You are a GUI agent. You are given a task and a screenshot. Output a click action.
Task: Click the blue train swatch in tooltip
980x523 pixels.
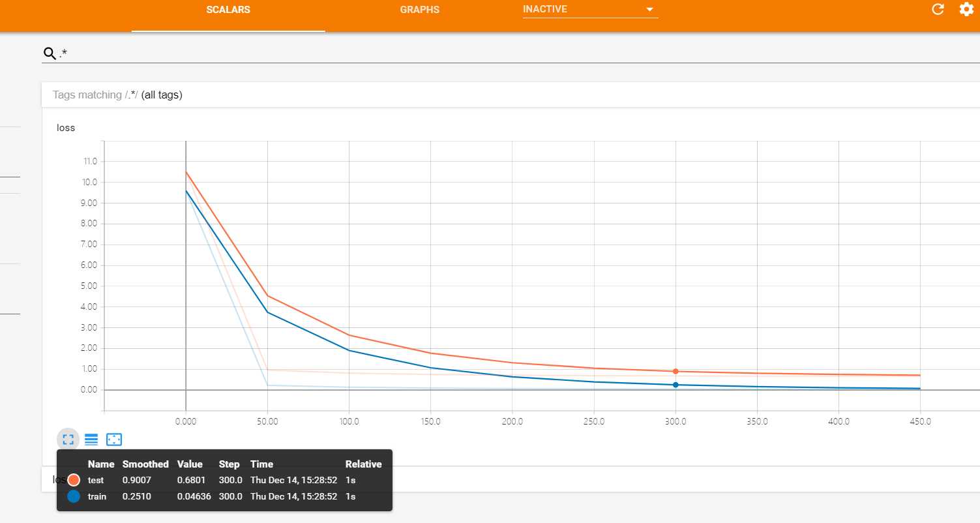click(74, 496)
